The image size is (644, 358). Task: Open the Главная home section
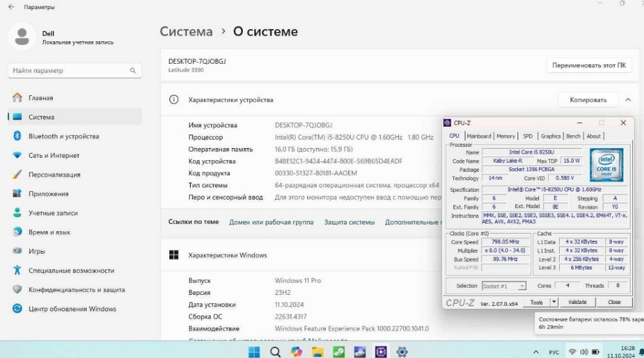click(x=75, y=98)
